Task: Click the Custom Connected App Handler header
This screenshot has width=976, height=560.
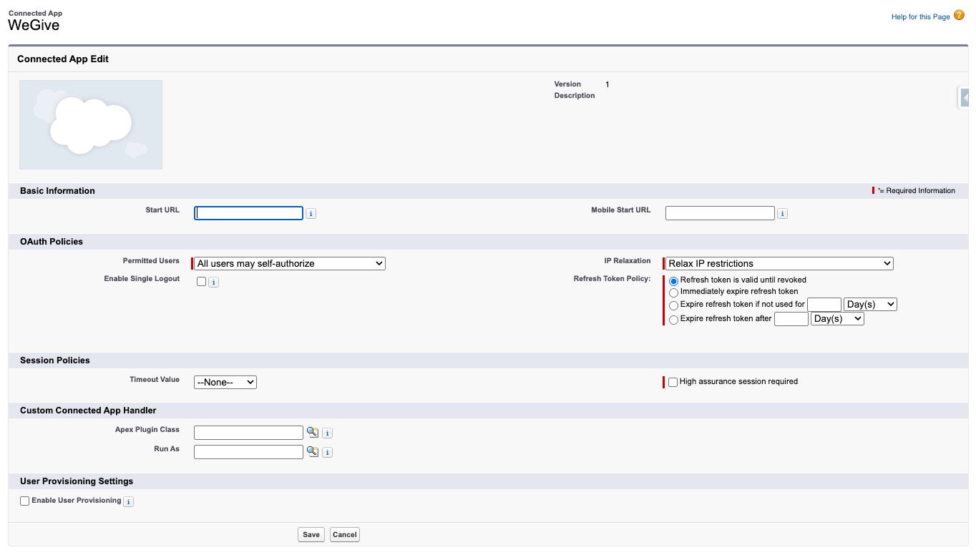Action: [88, 411]
